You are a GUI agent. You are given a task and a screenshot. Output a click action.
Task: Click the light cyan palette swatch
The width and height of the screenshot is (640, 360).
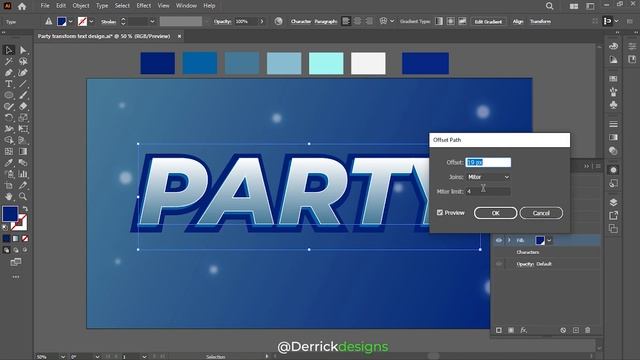point(326,63)
